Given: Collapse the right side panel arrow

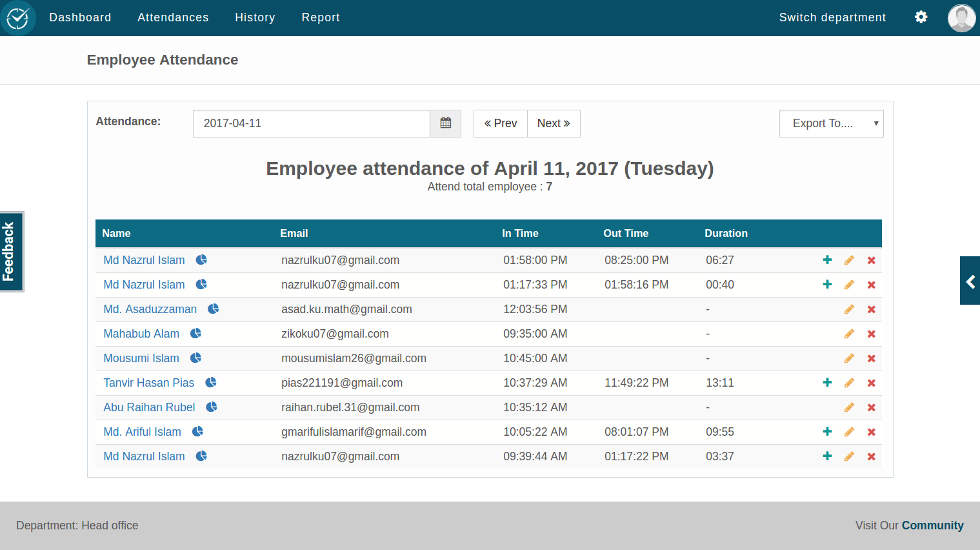Looking at the screenshot, I should (x=970, y=280).
